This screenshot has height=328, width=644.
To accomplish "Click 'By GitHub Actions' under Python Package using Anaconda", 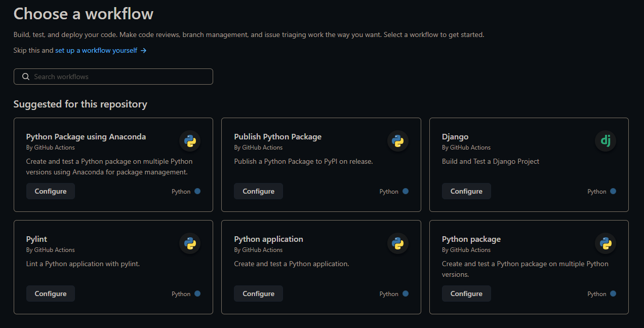I will pyautogui.click(x=51, y=148).
